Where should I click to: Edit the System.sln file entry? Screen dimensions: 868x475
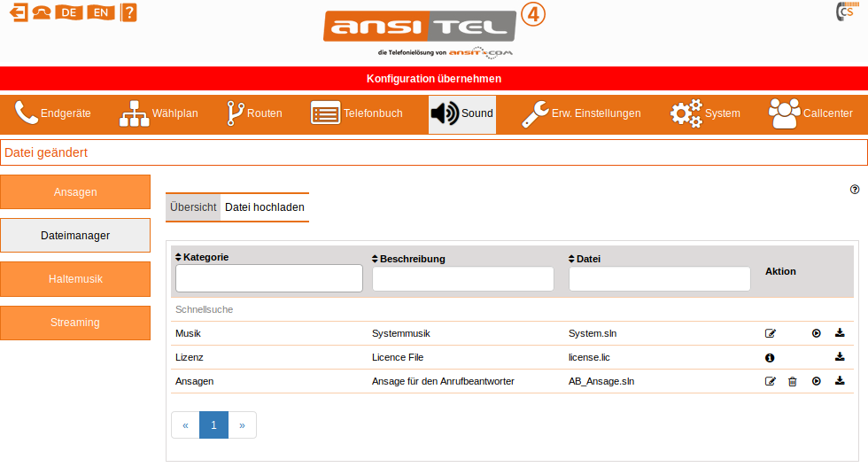[771, 334]
